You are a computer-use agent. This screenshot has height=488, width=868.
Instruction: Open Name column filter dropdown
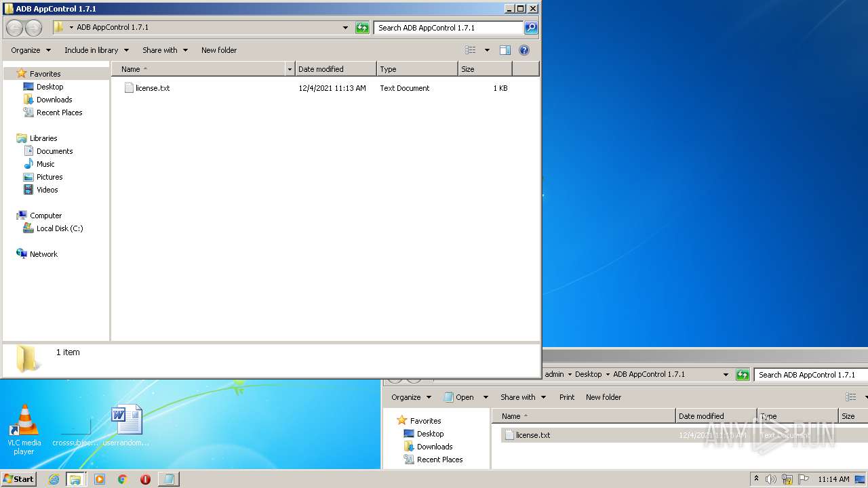[290, 69]
